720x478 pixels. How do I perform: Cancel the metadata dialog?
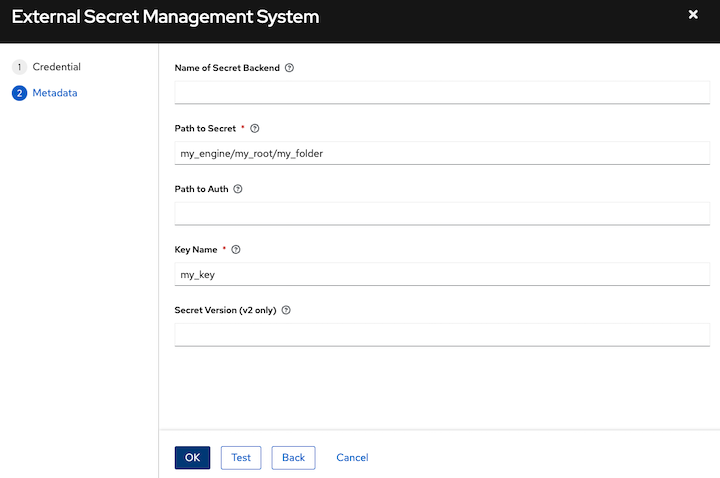(352, 458)
